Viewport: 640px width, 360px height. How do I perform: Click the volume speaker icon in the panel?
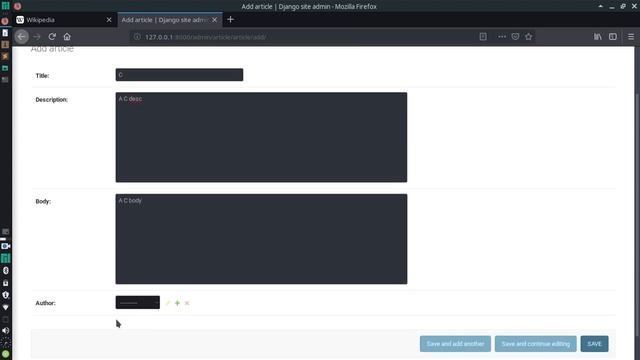[5, 331]
